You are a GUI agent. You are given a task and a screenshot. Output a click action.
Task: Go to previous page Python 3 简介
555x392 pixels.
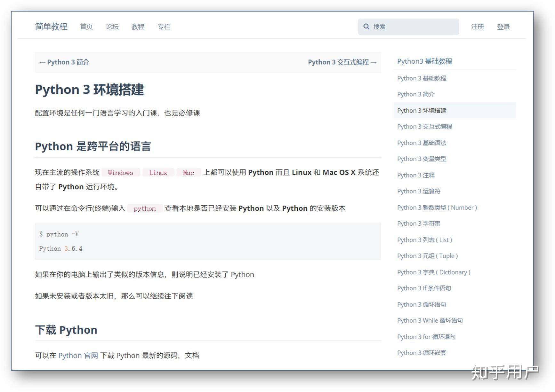pyautogui.click(x=64, y=62)
